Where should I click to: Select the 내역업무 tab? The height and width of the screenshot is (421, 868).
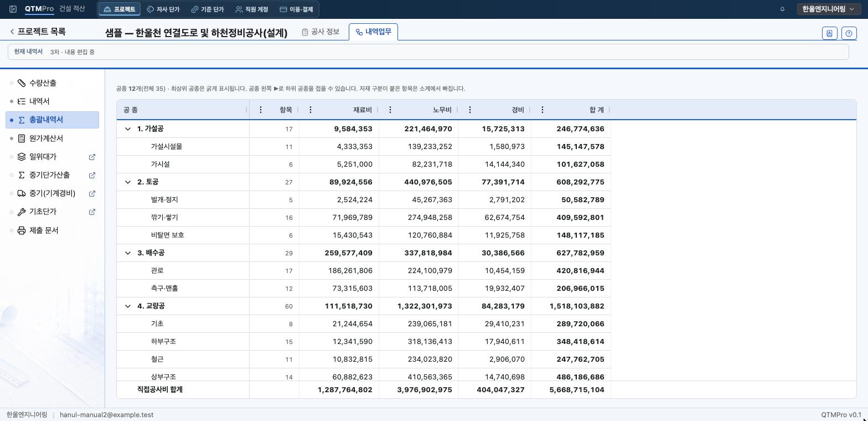(373, 32)
